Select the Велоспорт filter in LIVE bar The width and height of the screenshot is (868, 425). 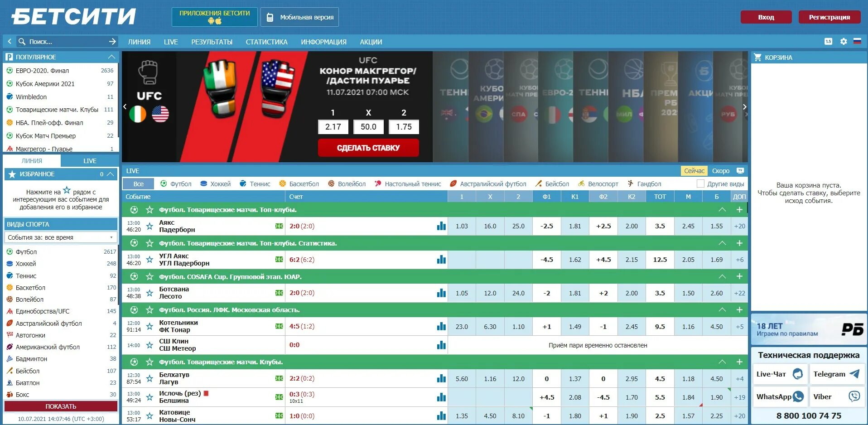coord(598,184)
